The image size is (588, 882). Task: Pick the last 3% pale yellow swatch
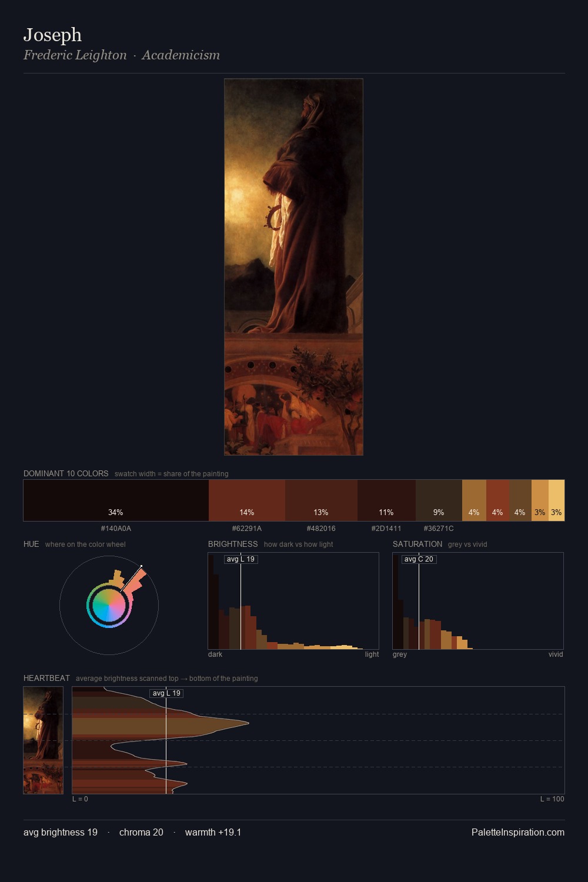click(x=556, y=500)
